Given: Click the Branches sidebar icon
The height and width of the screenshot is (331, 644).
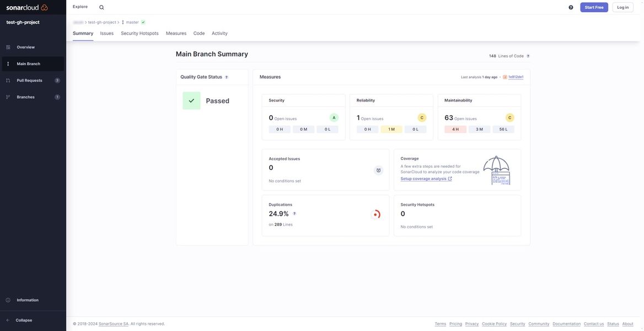Looking at the screenshot, I should (8, 97).
